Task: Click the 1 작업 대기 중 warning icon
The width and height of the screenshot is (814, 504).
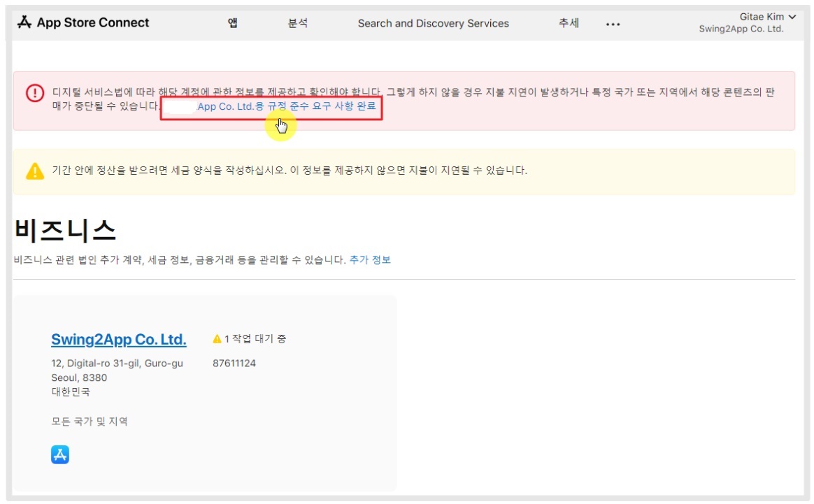Action: [x=217, y=339]
